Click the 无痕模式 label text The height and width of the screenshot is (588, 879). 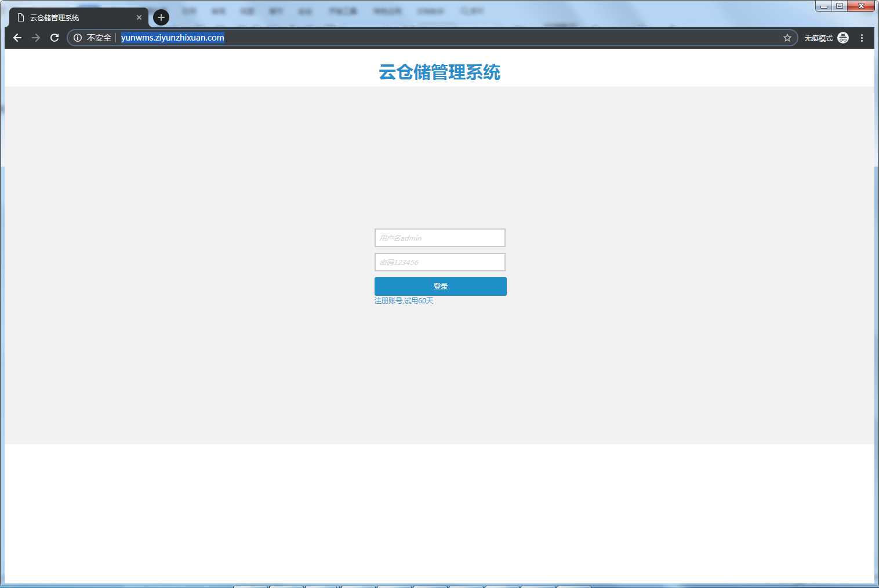pos(818,38)
